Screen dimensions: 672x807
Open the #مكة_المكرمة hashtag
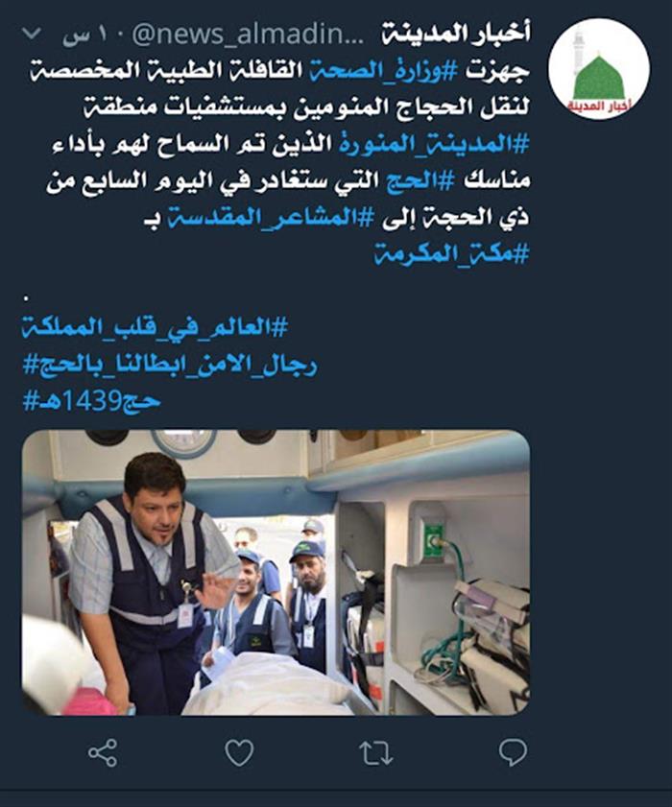point(451,253)
